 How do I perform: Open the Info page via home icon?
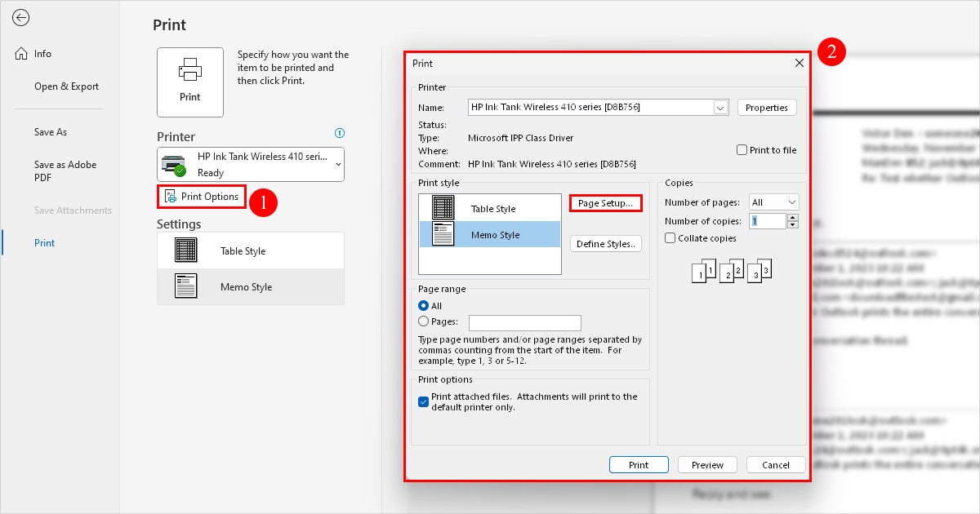[x=21, y=54]
